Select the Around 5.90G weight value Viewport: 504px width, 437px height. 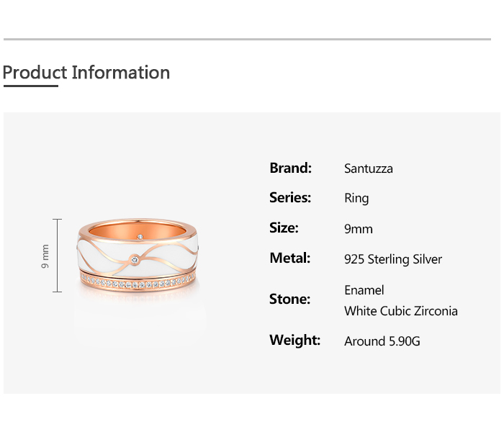pyautogui.click(x=382, y=341)
